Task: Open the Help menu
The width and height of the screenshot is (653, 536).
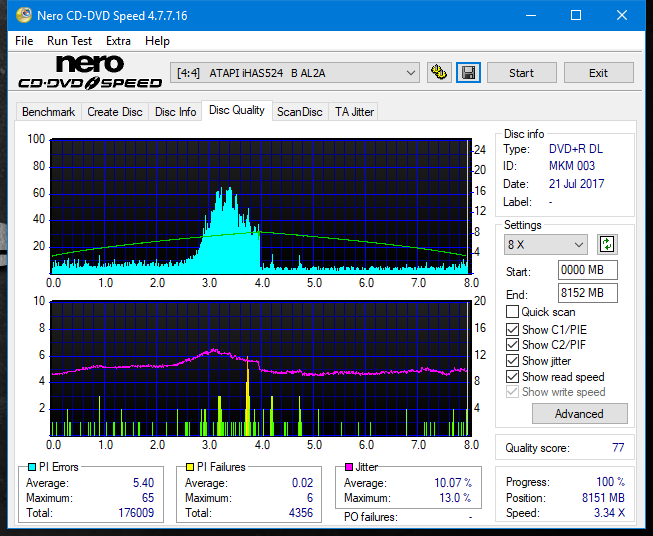Action: (157, 41)
